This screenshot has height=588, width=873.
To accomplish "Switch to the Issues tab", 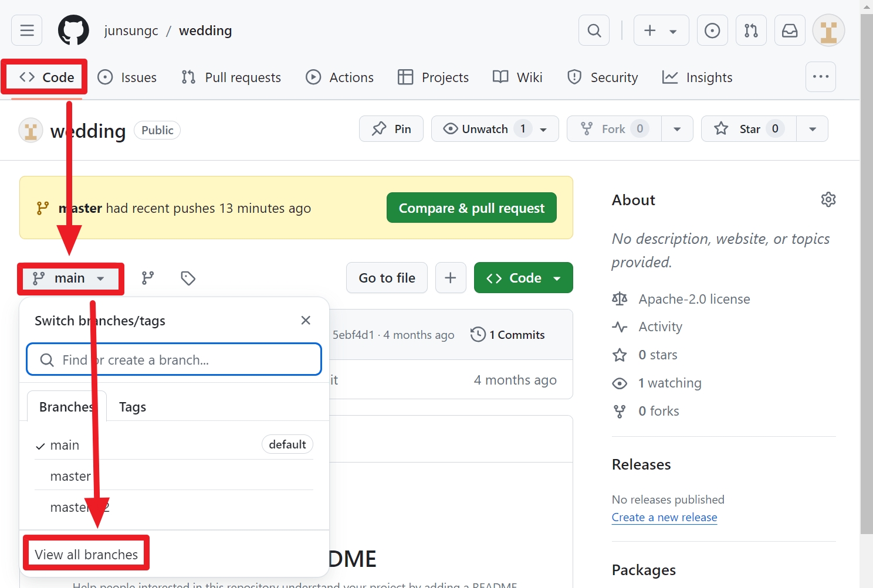I will [x=127, y=77].
